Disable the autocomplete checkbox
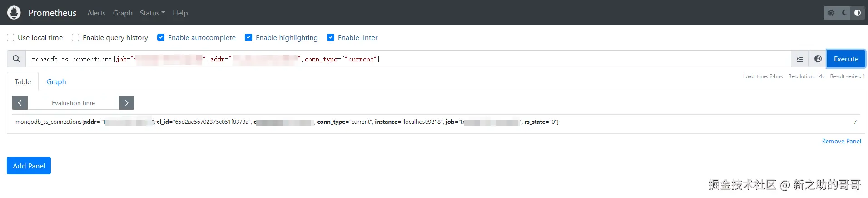868x198 pixels. 161,37
